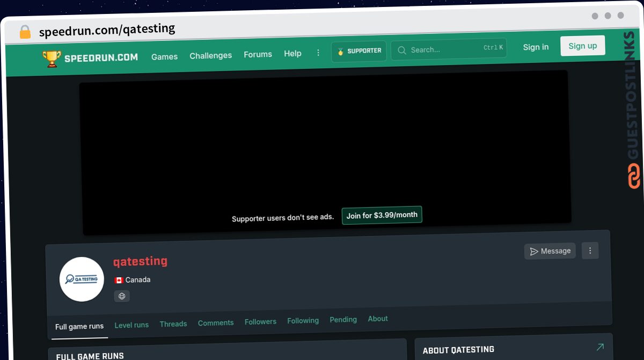This screenshot has height=360, width=644.
Task: Open the Help menu
Action: point(292,54)
